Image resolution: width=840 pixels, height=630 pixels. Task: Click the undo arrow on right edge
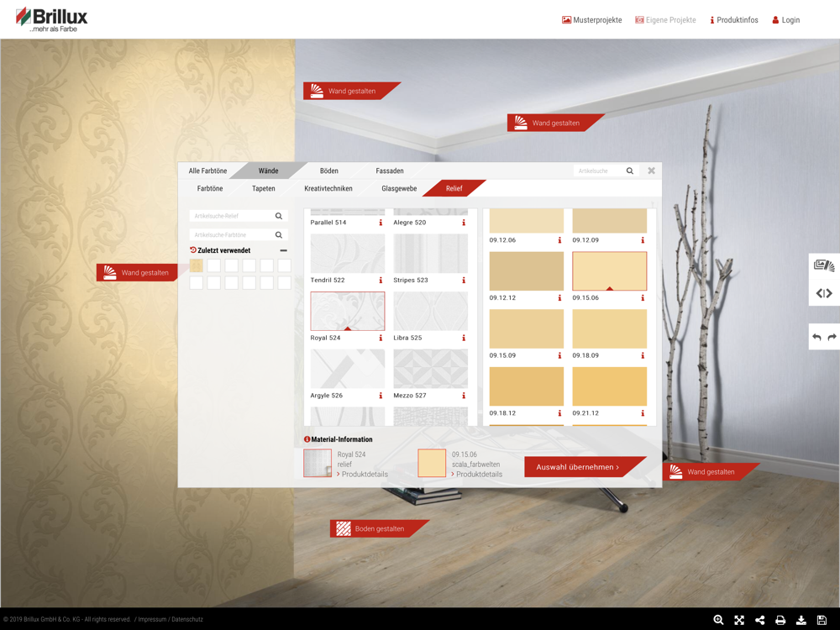[816, 337]
